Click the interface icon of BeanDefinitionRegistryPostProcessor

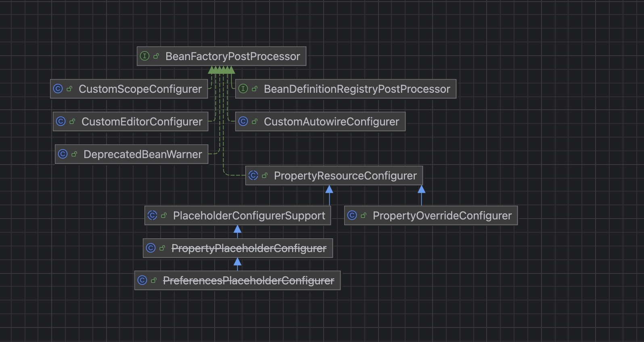243,89
